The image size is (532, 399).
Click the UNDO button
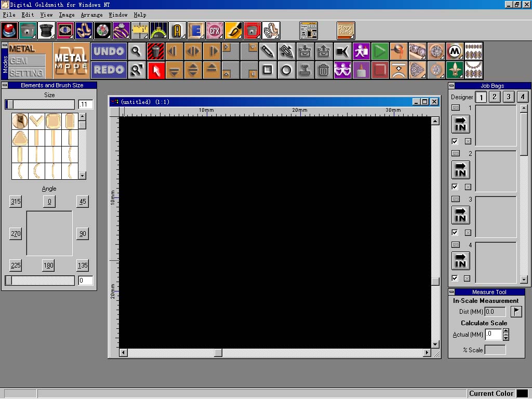(x=109, y=51)
